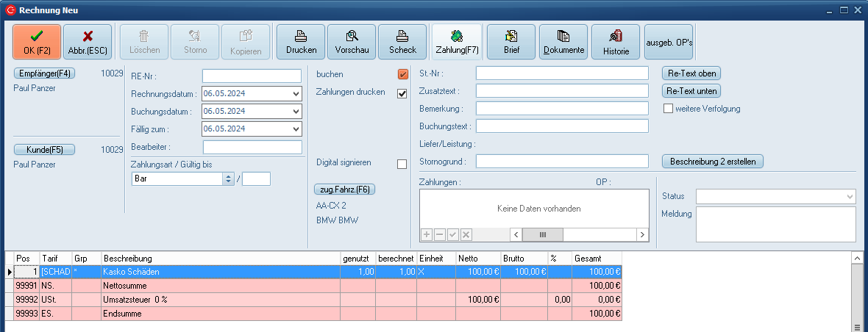Click into the RE-Nr input field

click(252, 76)
